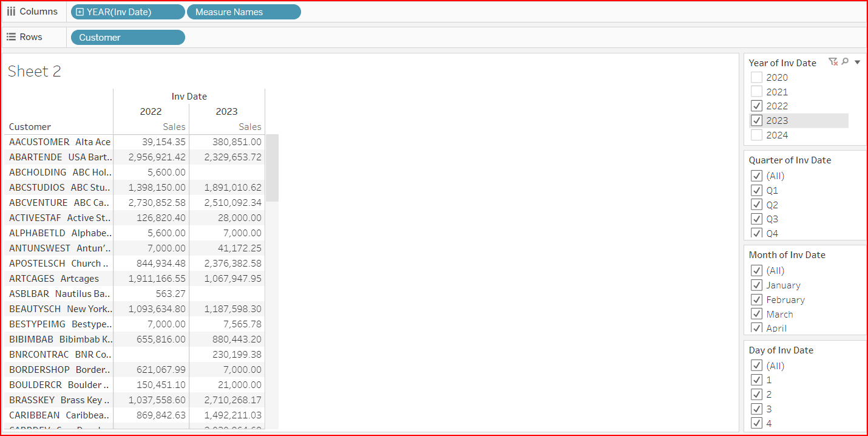Click the Columns shelf icon
Viewport: 868px width, 436px height.
point(11,12)
